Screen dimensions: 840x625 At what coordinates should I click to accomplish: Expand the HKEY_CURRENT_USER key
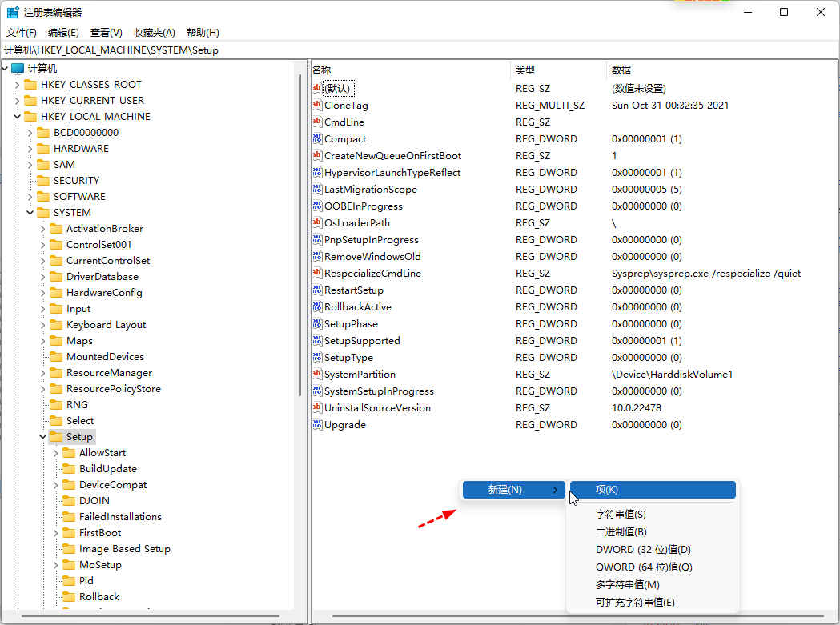coord(17,101)
